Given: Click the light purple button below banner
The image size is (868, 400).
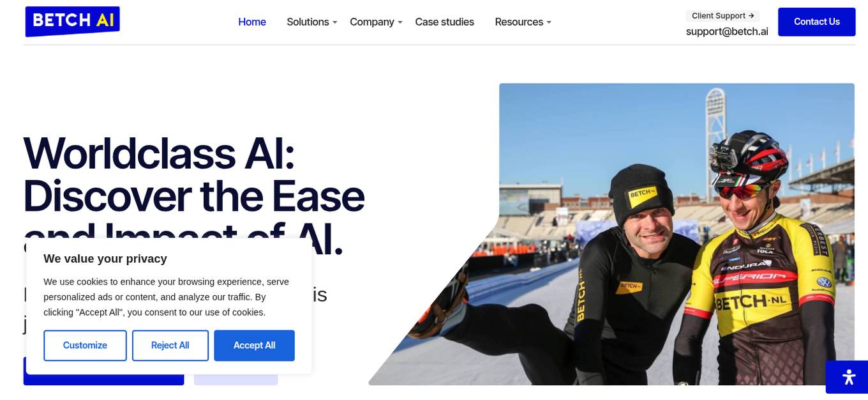Looking at the screenshot, I should tap(236, 380).
